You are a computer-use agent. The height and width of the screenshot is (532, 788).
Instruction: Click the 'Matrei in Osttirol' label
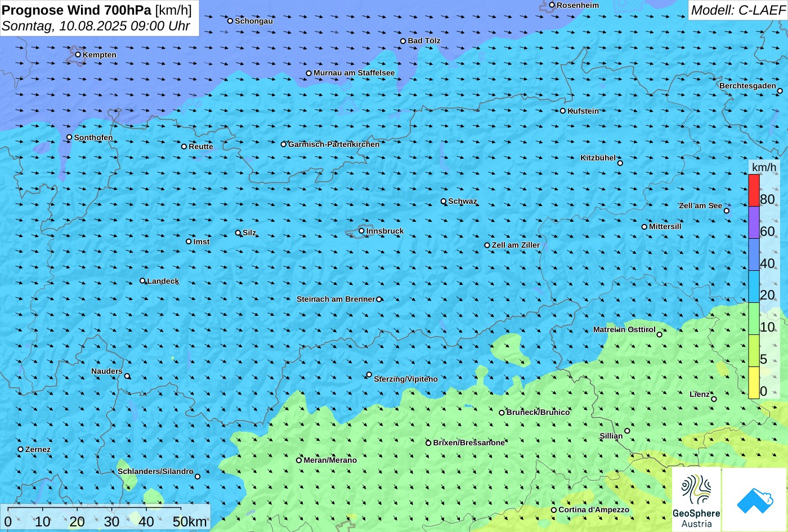click(x=624, y=329)
